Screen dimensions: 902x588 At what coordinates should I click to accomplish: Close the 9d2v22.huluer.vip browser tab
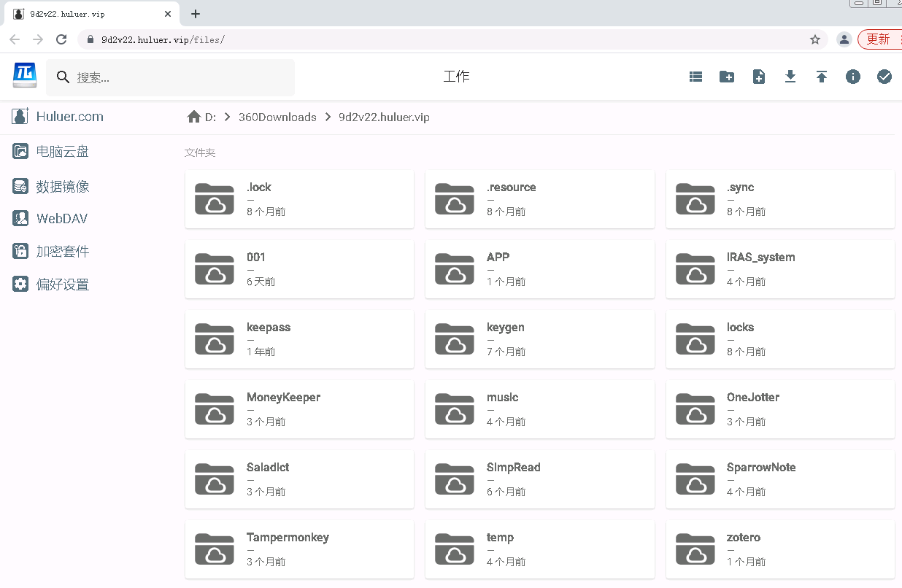pyautogui.click(x=169, y=14)
